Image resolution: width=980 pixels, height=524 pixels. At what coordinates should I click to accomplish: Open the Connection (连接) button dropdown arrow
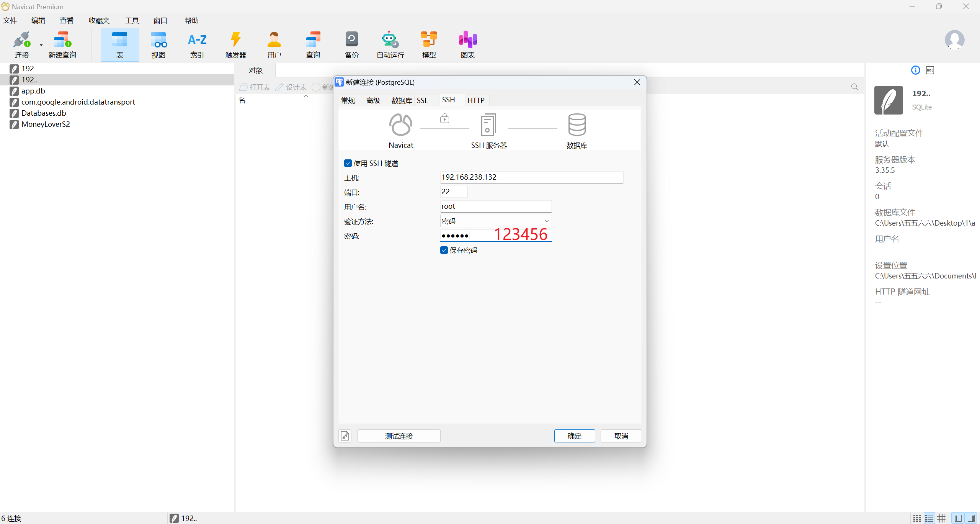point(41,45)
